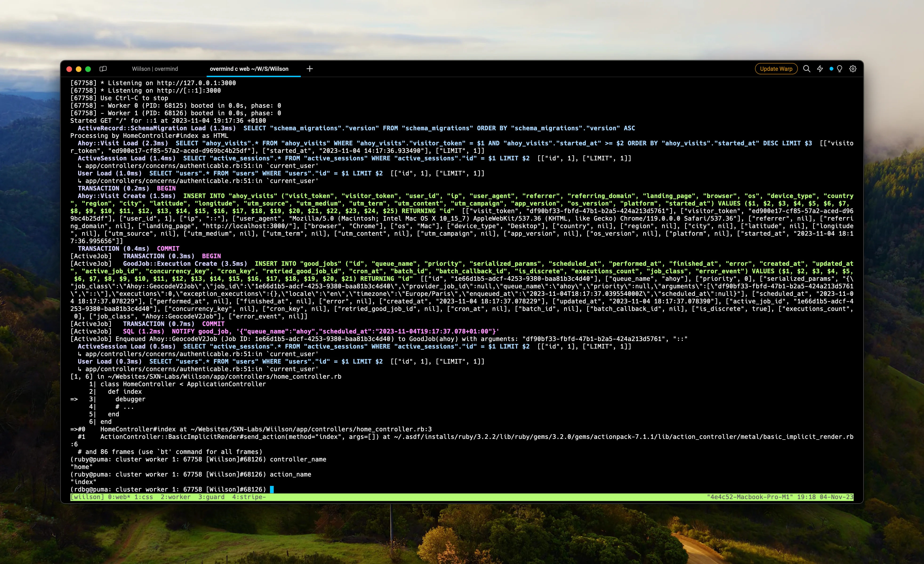Click "Worker 1 (PID: 68126) booted" line
Screen dimensions: 924x564
pos(176,113)
